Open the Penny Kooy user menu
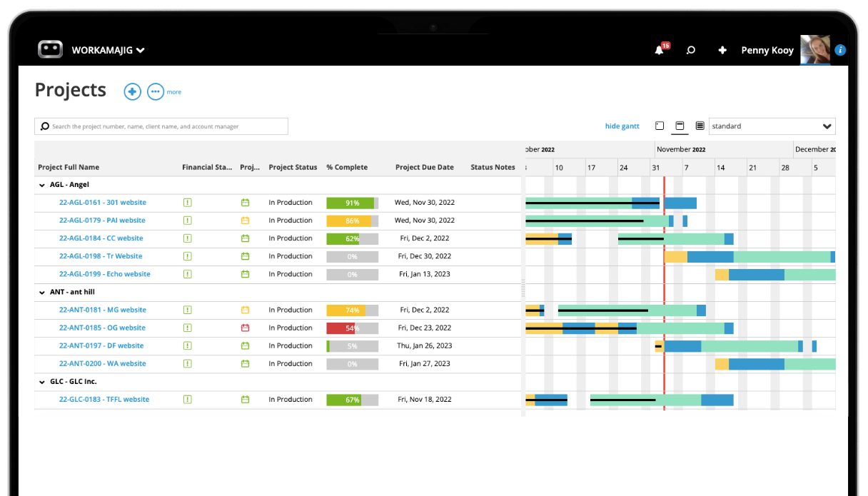 pyautogui.click(x=767, y=50)
